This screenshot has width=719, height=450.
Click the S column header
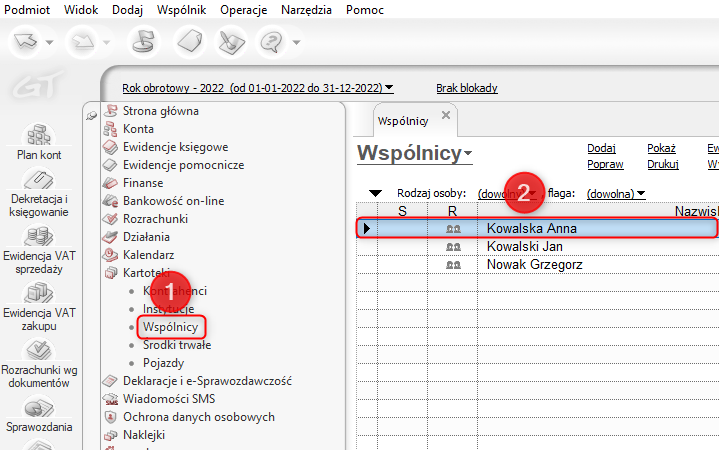pos(403,211)
